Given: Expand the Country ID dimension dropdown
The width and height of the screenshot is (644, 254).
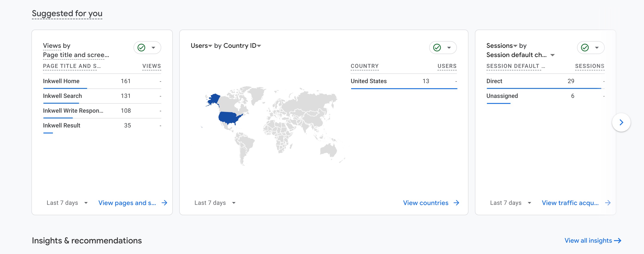Looking at the screenshot, I should pyautogui.click(x=259, y=46).
